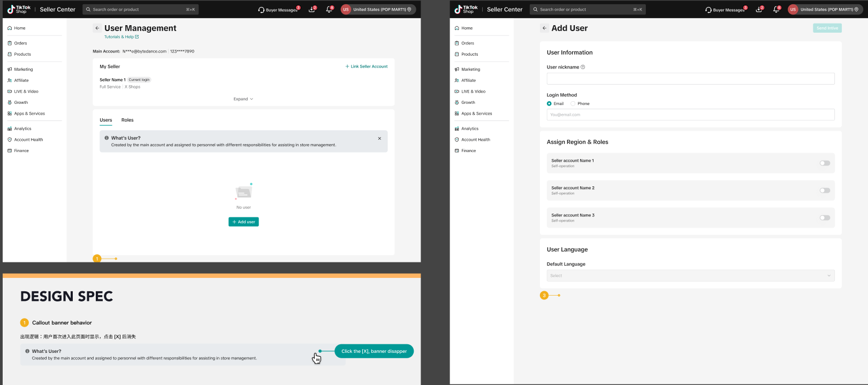Click the back arrow beside Add User title

click(x=544, y=28)
